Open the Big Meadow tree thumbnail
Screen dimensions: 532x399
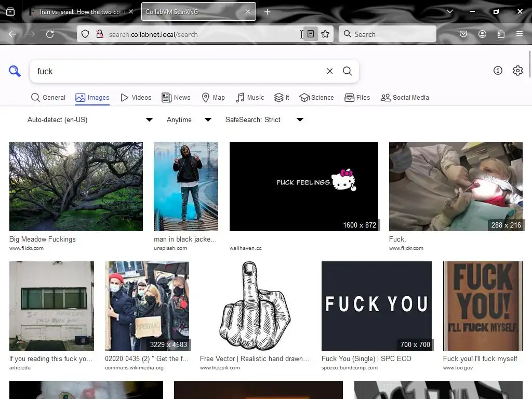click(x=76, y=187)
